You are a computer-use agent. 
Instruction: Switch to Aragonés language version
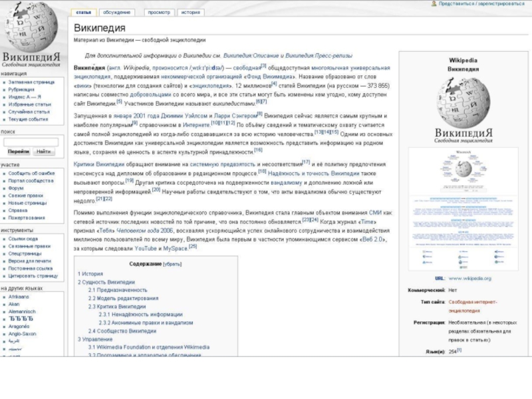(19, 327)
